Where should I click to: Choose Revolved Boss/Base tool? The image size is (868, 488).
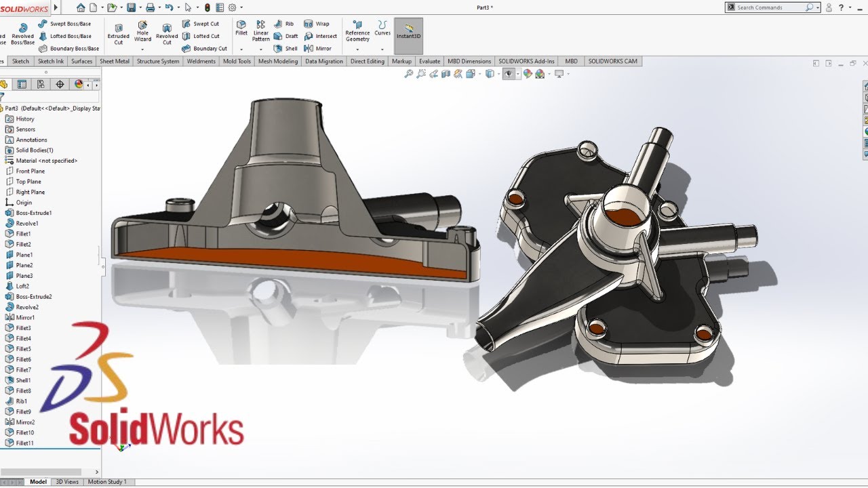(22, 35)
